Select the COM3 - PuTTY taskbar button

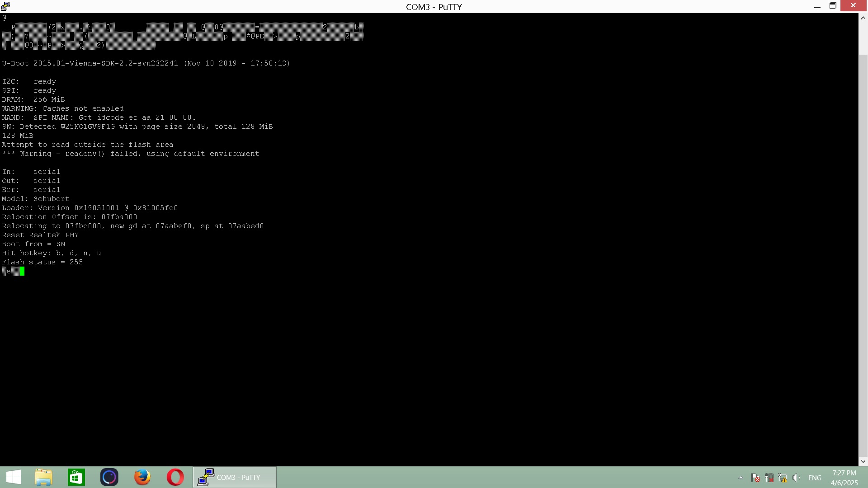click(x=234, y=477)
